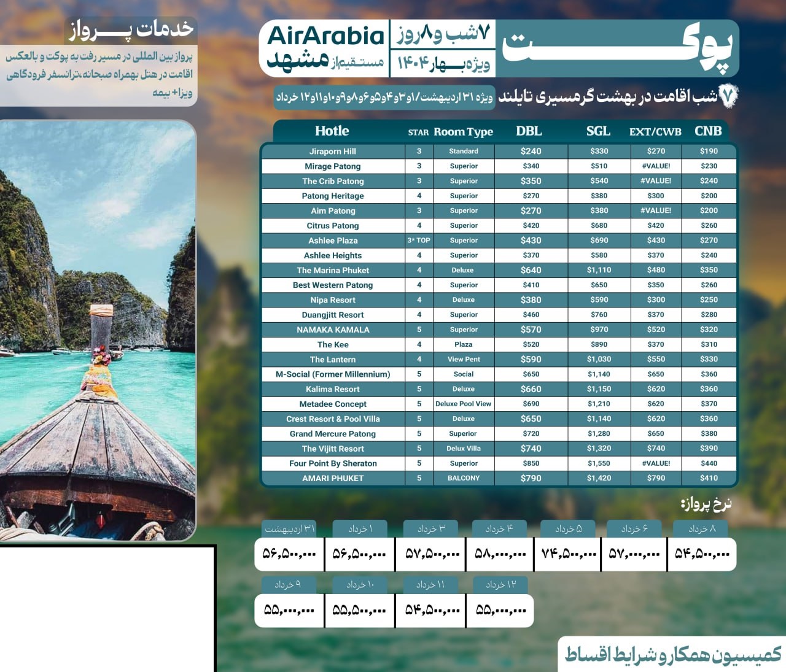Click the Best Western Patong hotel name
Screen dimensions: 786x672
click(x=333, y=285)
